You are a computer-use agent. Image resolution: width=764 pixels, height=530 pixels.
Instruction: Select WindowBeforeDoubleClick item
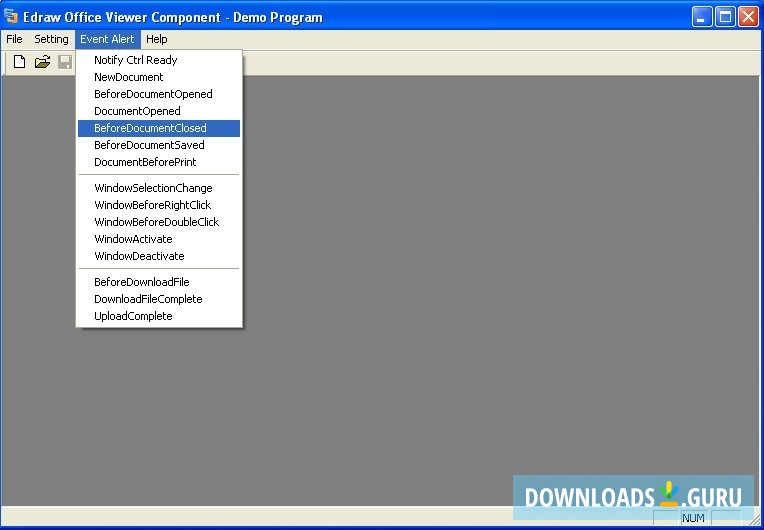[159, 223]
